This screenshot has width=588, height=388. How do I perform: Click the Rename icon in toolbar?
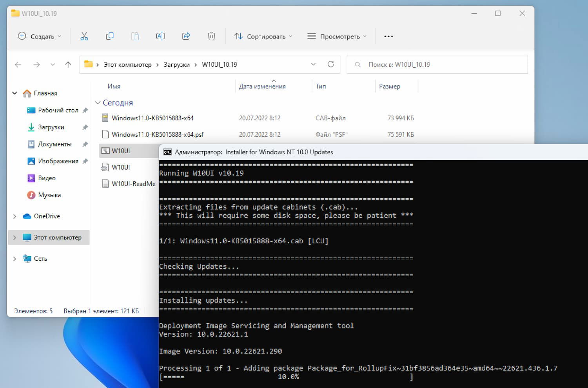(160, 36)
